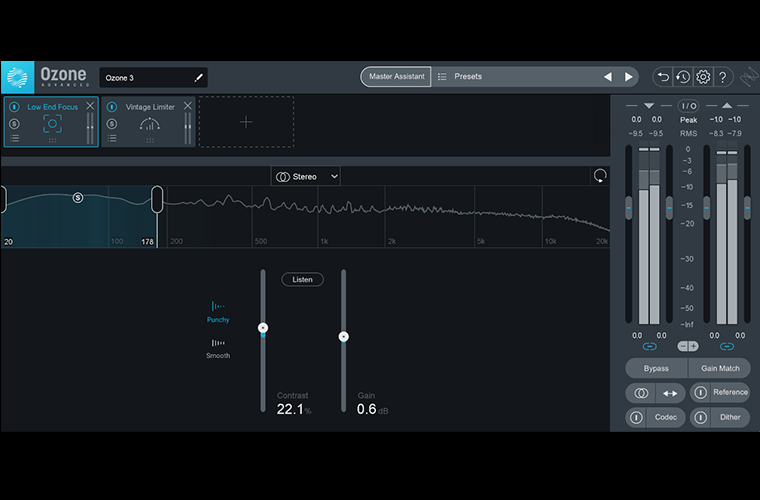Click the Contrast value 22.1
Viewport: 760px width, 500px height.
pos(290,409)
